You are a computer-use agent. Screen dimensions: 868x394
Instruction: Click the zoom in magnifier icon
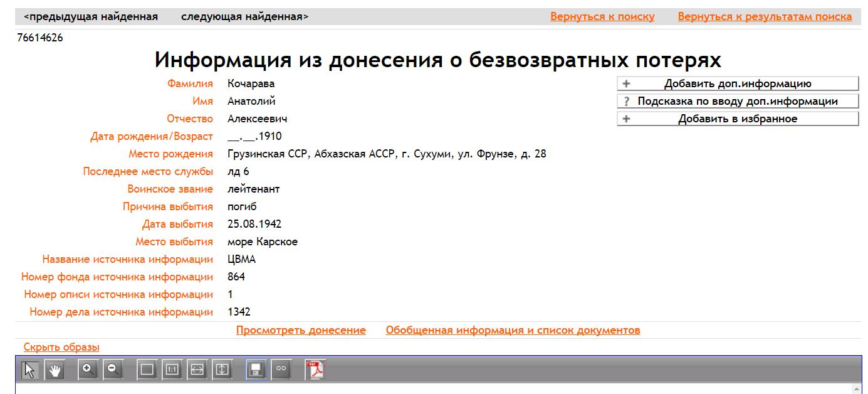pos(88,370)
